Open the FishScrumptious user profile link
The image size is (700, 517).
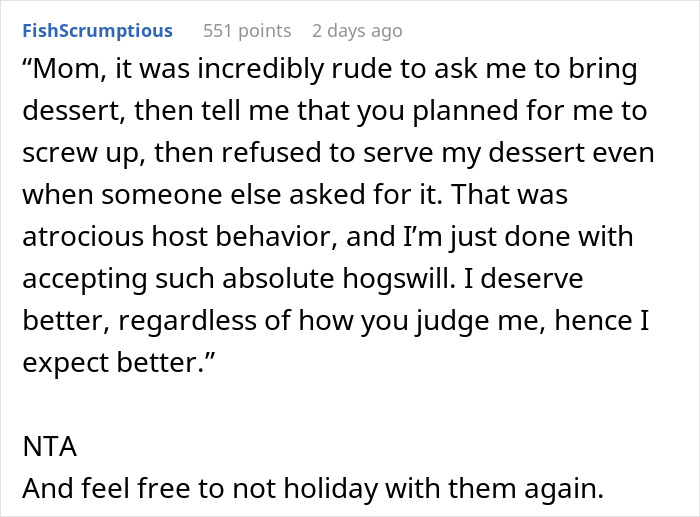point(97,31)
